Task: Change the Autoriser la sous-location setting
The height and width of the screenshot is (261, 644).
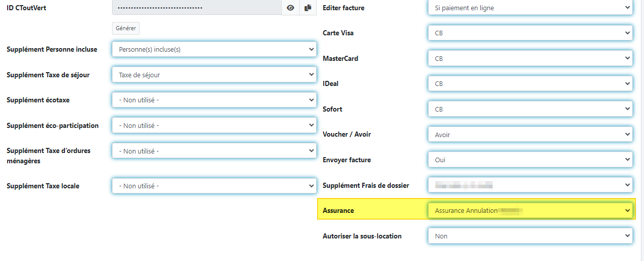Action: [x=530, y=236]
